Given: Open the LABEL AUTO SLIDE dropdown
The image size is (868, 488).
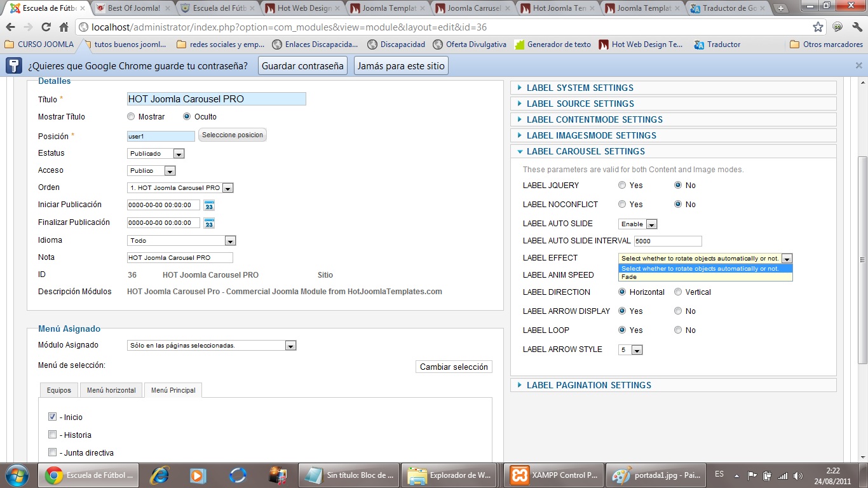Looking at the screenshot, I should [637, 224].
